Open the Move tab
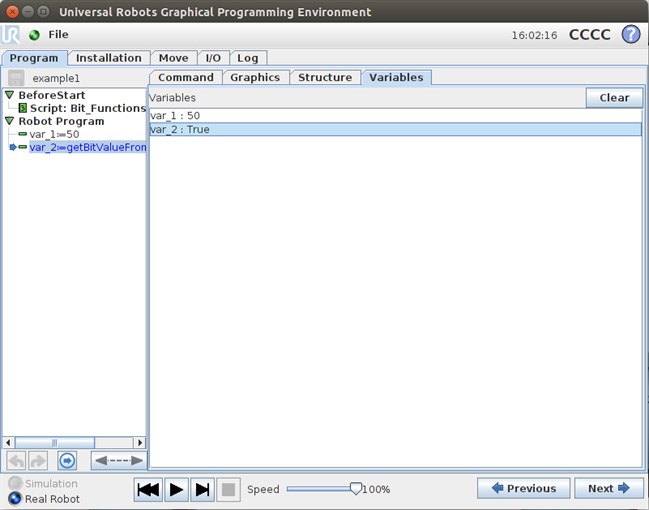 173,58
